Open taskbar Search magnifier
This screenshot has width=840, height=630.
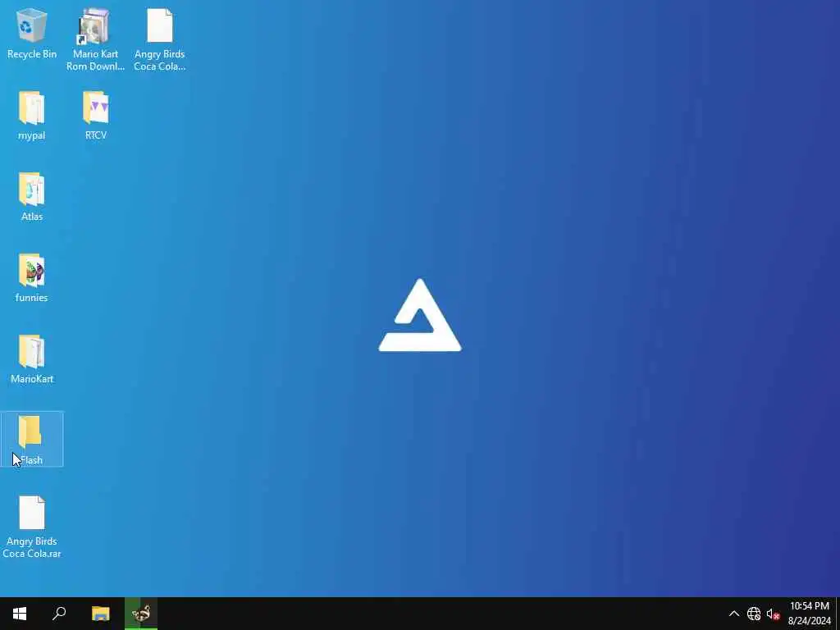coord(59,614)
